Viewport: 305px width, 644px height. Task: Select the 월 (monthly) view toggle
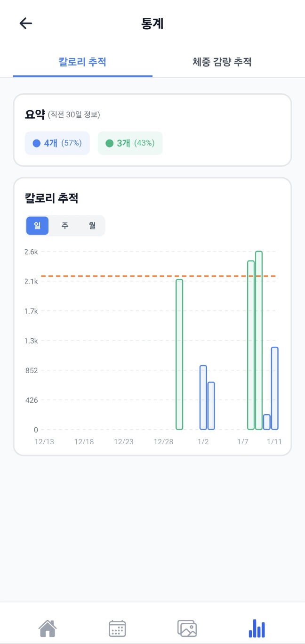tap(92, 226)
